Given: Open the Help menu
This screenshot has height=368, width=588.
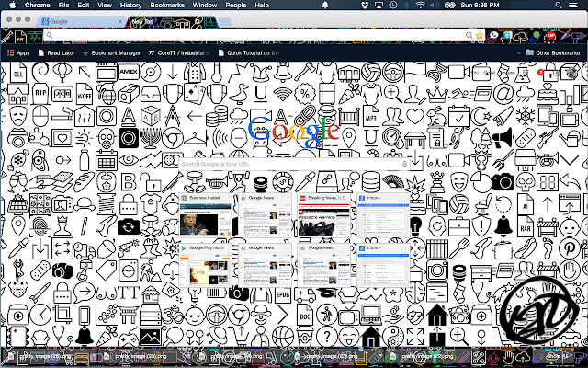Looking at the screenshot, I should (x=262, y=5).
